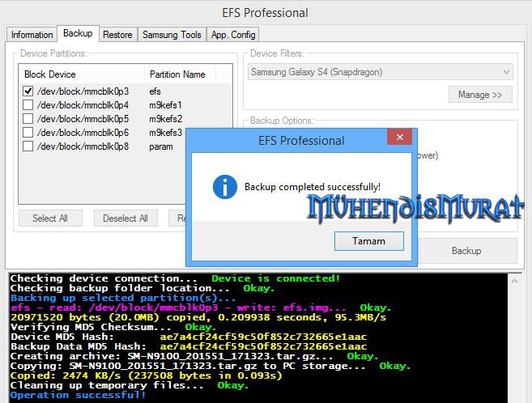
Task: Check the m9kefs2 partition checkbox
Action: (28, 119)
